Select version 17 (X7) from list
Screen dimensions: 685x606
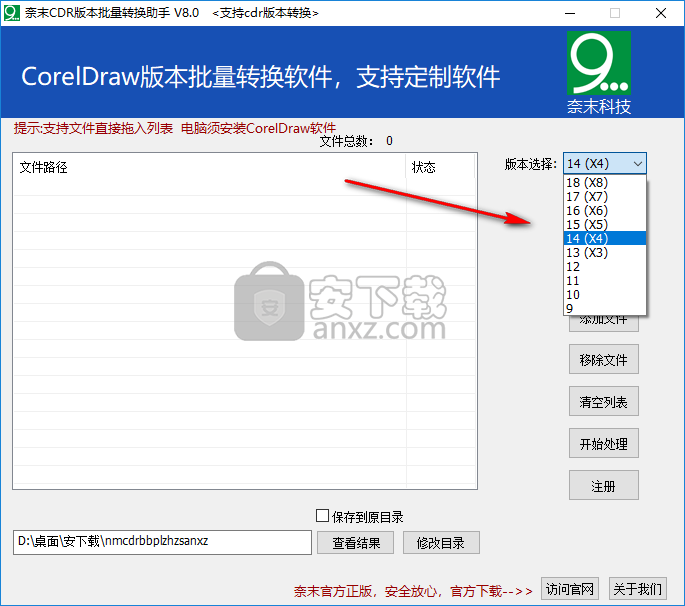586,197
